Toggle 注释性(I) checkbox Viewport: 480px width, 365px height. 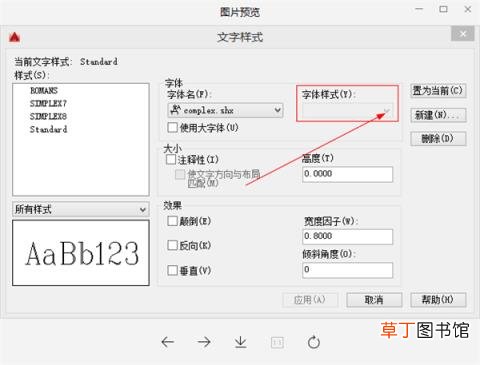(x=171, y=159)
